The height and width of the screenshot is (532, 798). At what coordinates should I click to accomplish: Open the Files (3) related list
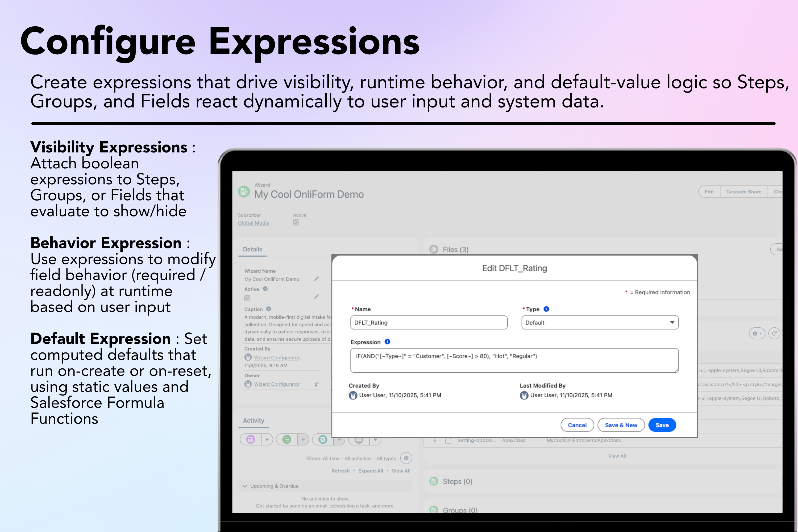455,250
